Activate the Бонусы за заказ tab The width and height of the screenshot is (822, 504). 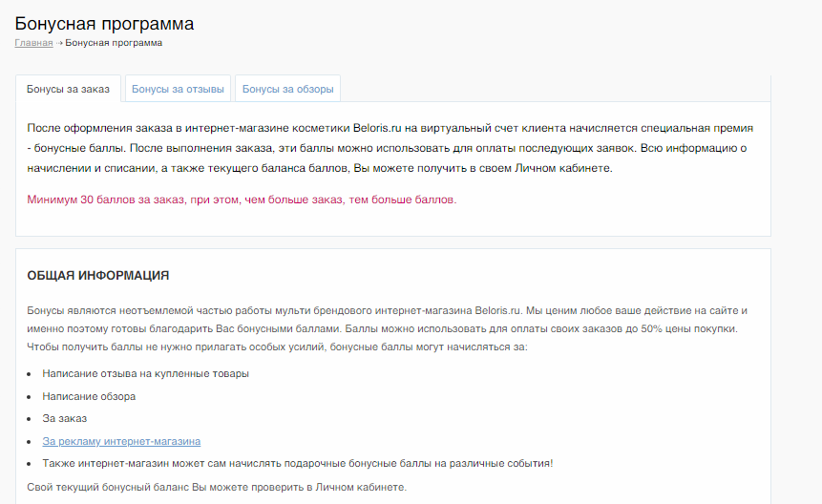(x=68, y=90)
